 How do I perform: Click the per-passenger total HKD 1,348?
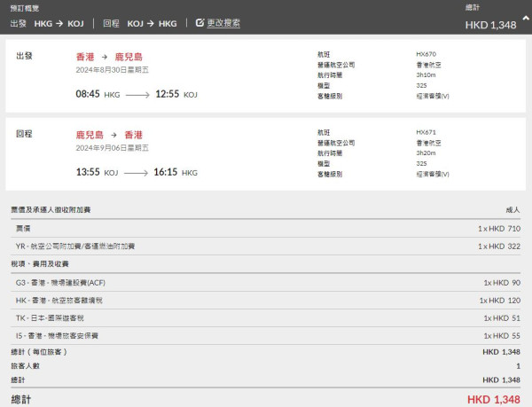point(502,352)
